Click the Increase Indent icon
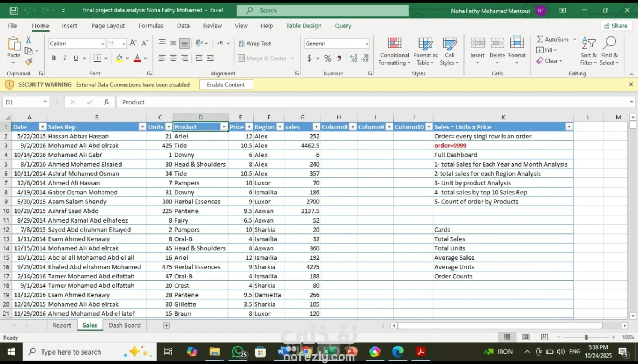The width and height of the screenshot is (638, 364). click(210, 58)
